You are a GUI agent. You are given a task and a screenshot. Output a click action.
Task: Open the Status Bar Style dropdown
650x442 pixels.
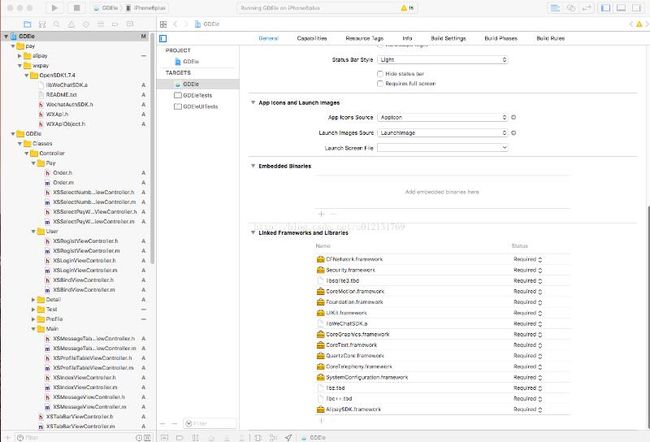(442, 60)
